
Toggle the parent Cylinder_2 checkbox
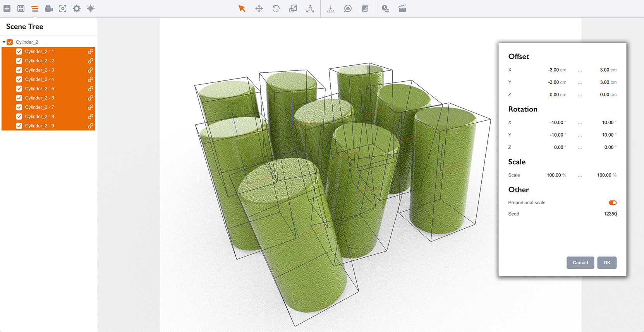(x=10, y=42)
